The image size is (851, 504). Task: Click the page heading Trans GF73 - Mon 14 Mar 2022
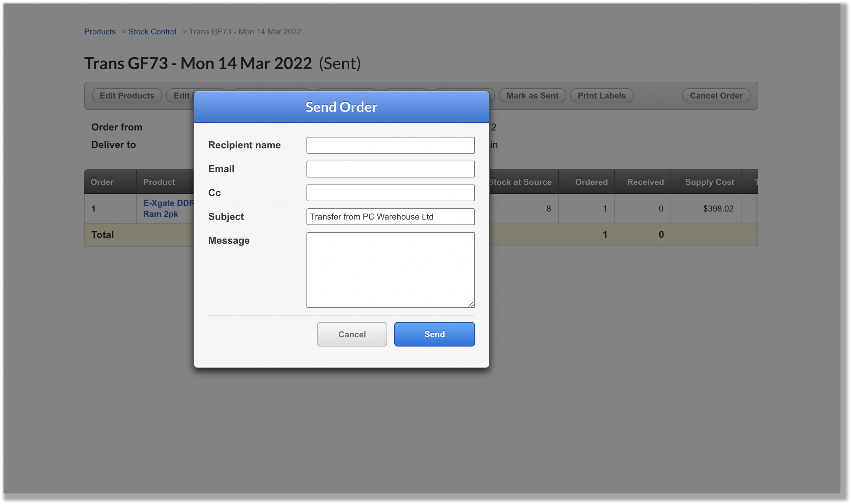click(x=198, y=63)
